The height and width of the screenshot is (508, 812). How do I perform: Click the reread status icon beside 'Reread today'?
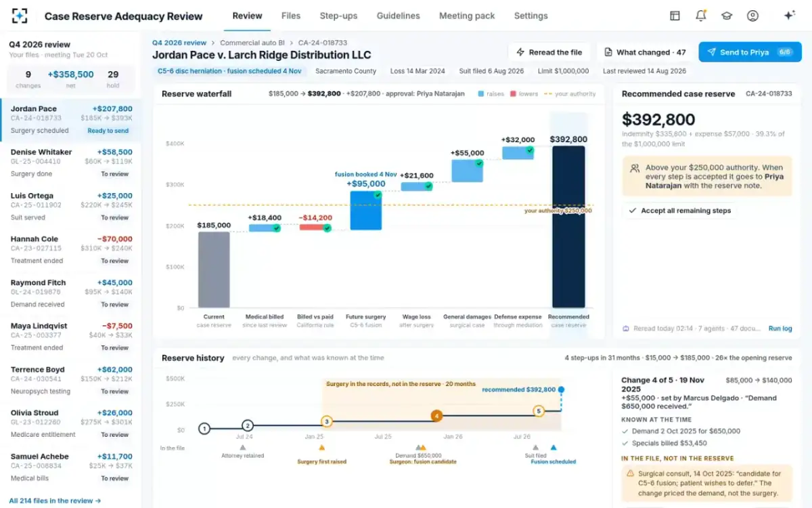[626, 329]
